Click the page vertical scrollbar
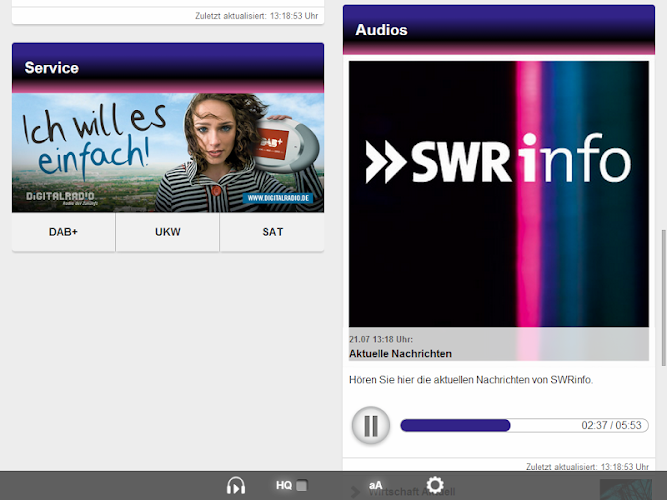 pyautogui.click(x=664, y=298)
